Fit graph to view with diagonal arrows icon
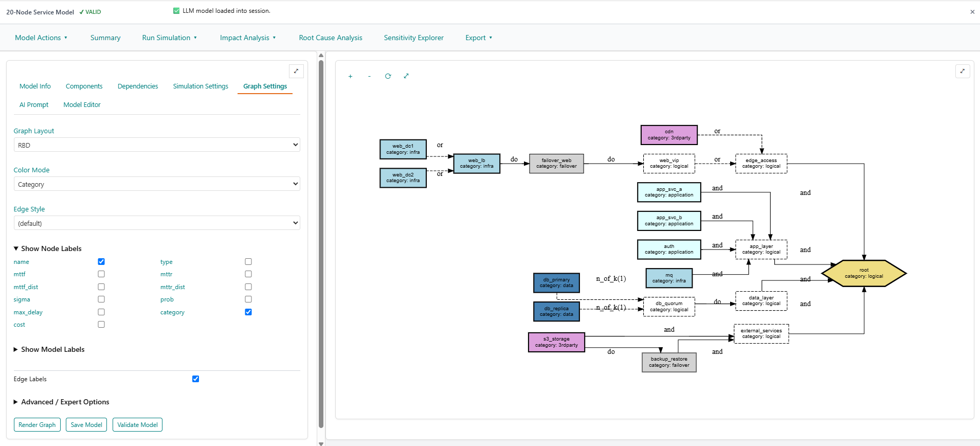The image size is (980, 446). 406,76
